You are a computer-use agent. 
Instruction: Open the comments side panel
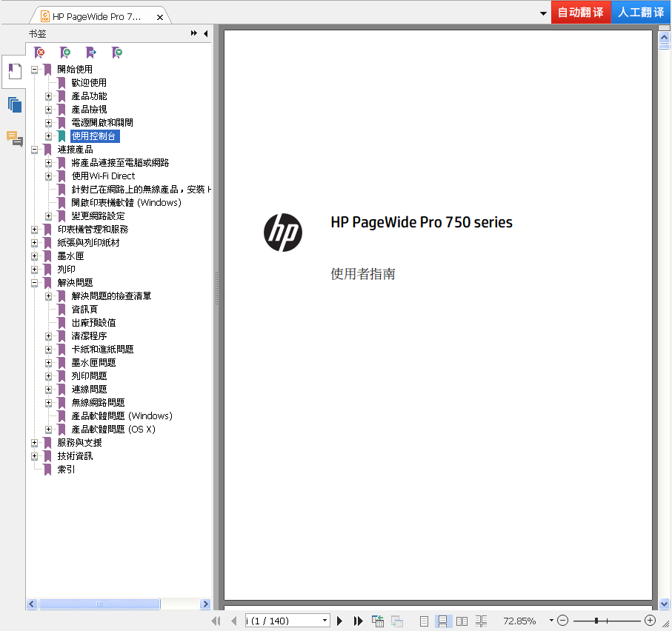(x=15, y=138)
